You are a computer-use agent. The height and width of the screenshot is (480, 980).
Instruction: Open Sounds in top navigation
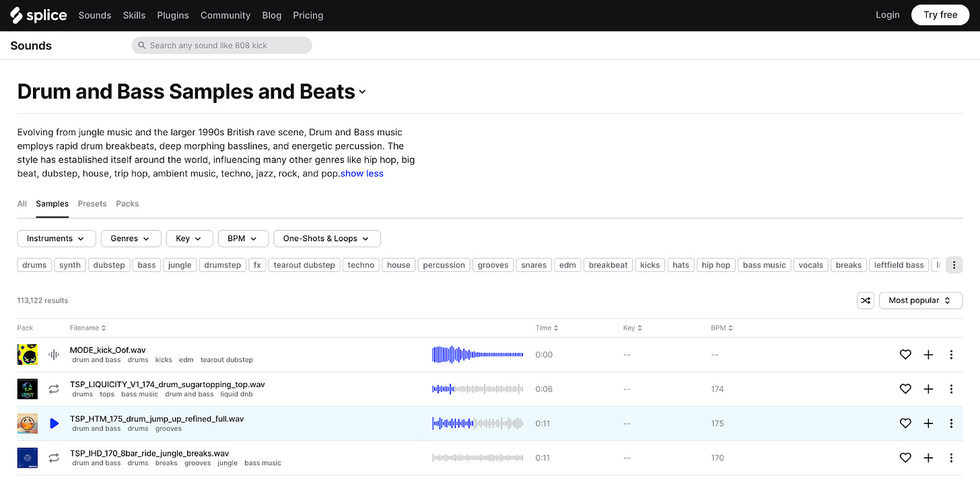(x=95, y=15)
